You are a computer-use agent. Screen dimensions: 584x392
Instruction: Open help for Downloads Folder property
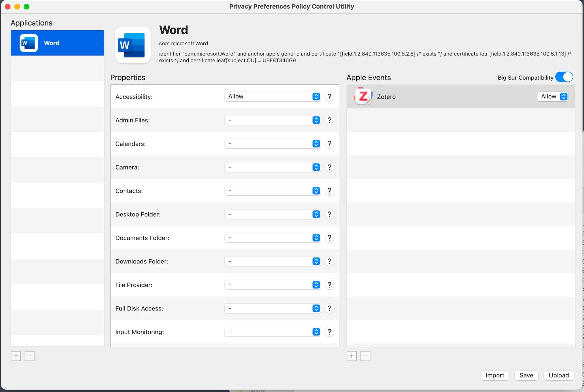click(329, 261)
